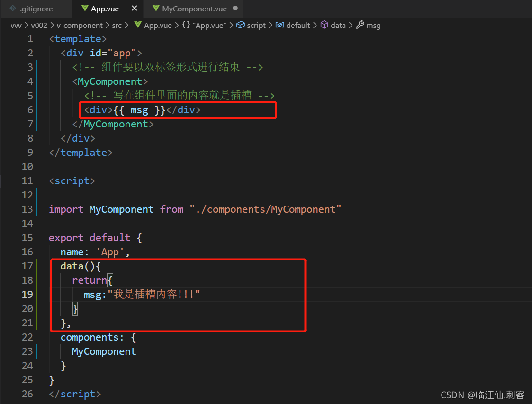Click the "return" keyword on line 18

pyautogui.click(x=90, y=280)
